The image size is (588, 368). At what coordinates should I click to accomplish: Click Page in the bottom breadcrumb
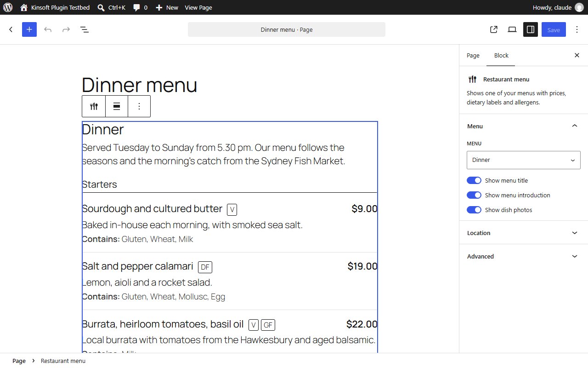pos(19,361)
